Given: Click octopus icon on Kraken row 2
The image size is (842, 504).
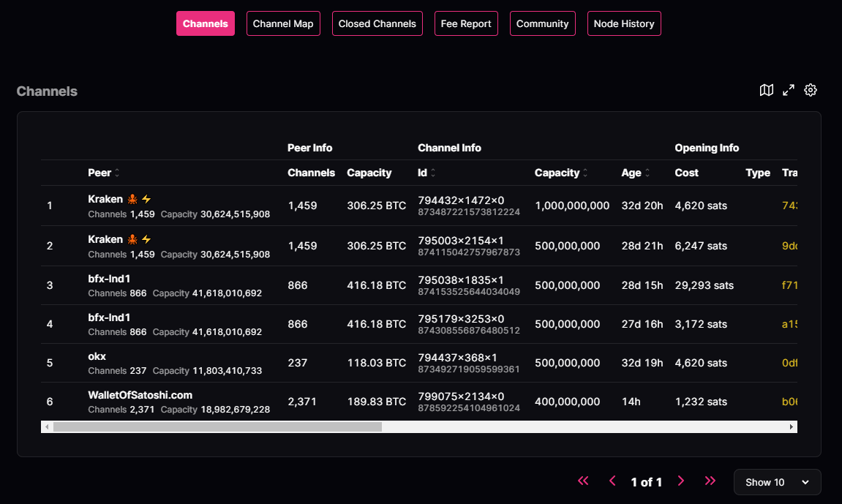Looking at the screenshot, I should coord(132,239).
